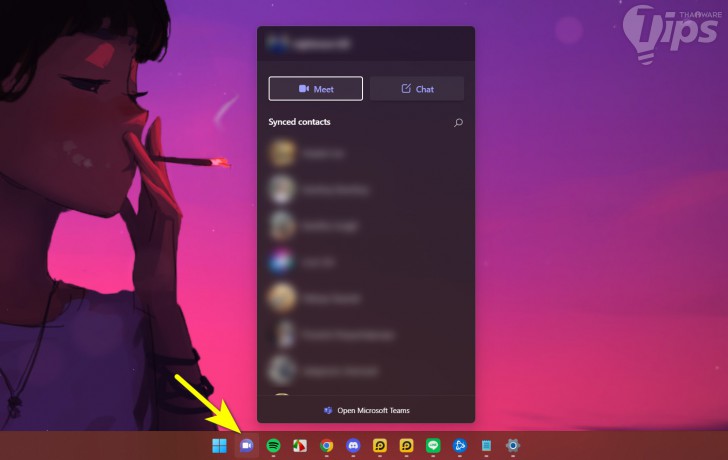Open Discord from the taskbar

(353, 446)
